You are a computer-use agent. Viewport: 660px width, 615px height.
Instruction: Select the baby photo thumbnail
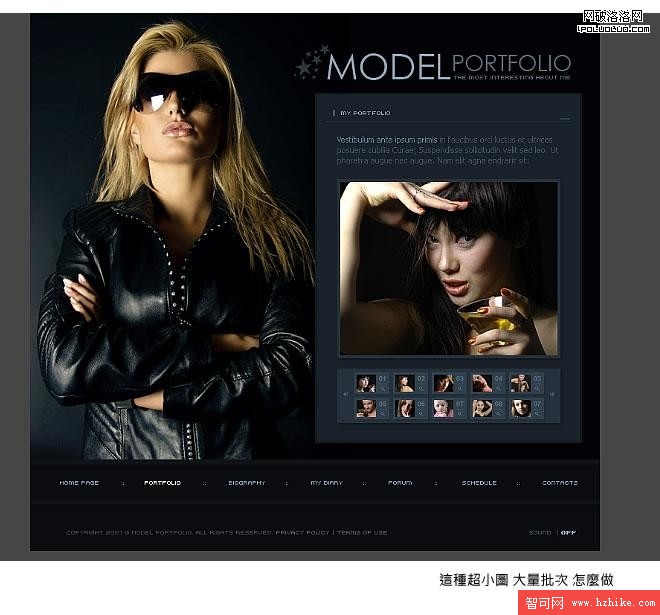click(443, 408)
